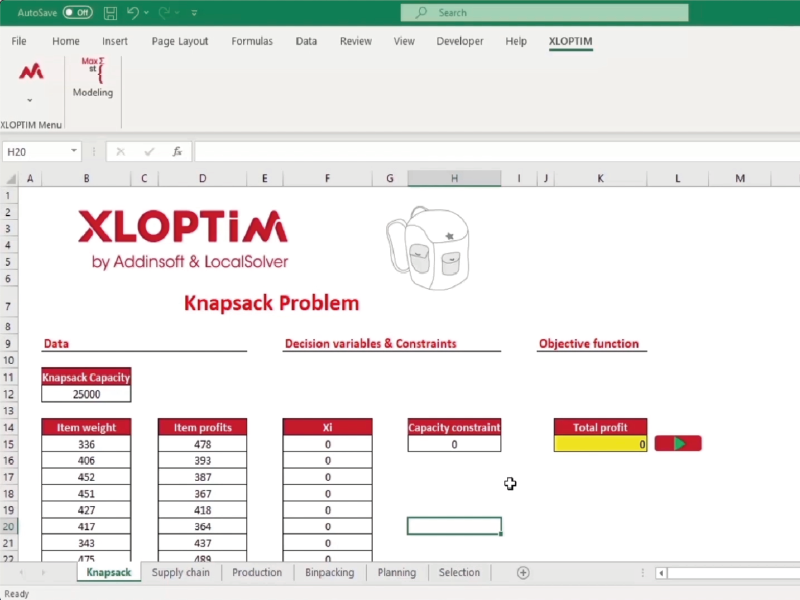Select item weight cell 336
The height and width of the screenshot is (600, 800).
[86, 444]
